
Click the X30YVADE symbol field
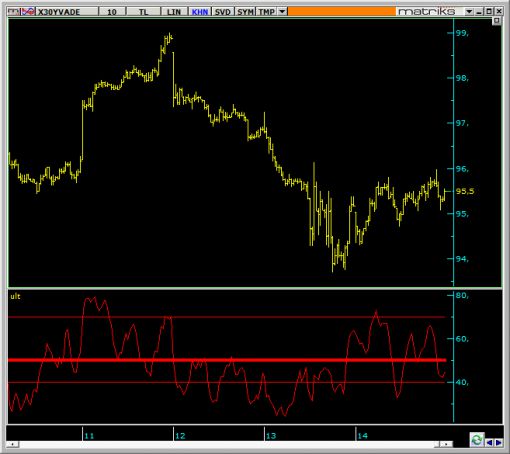tap(67, 12)
